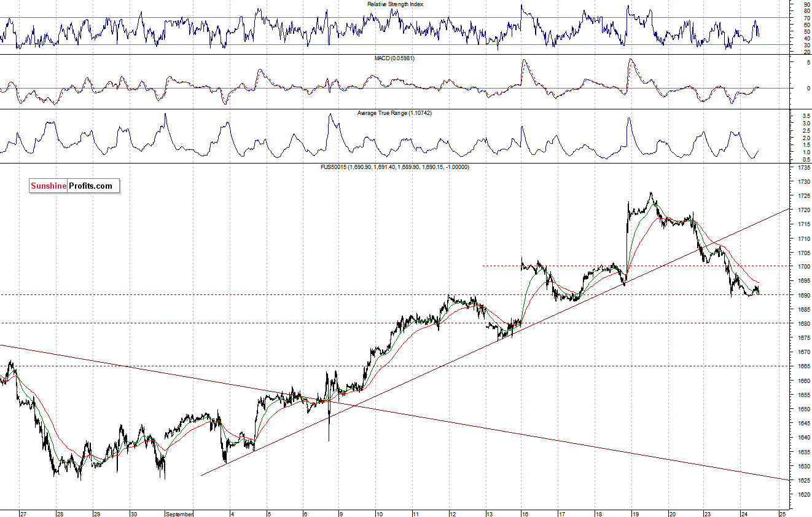Click the date axis label 24
812x517 pixels.
point(744,513)
